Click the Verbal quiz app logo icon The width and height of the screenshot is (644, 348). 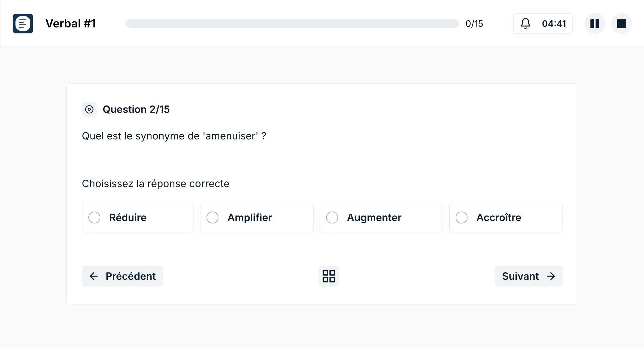point(23,23)
